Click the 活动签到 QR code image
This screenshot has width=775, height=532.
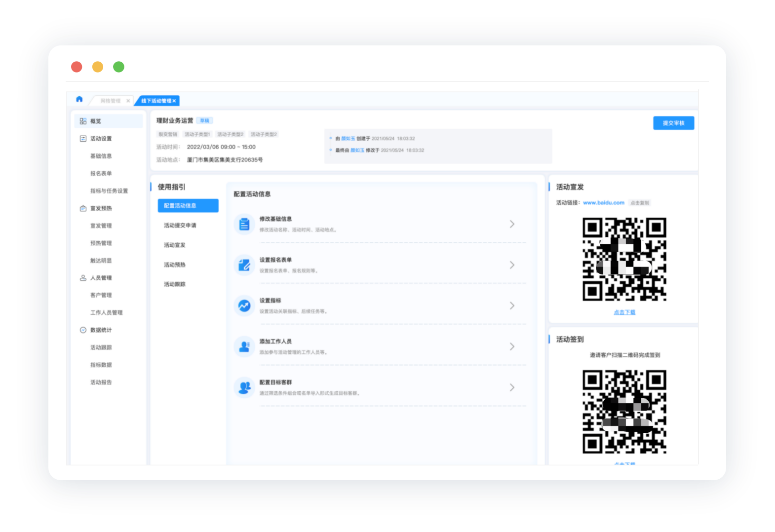click(624, 412)
